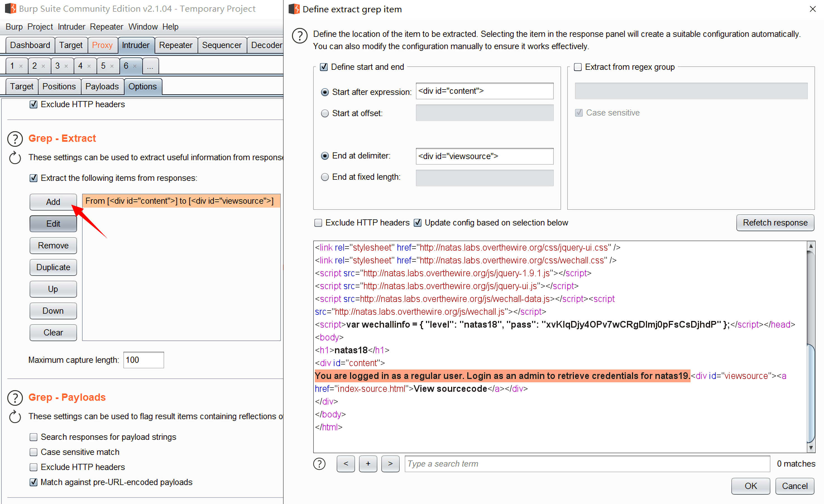Click the Cancel button

click(795, 486)
